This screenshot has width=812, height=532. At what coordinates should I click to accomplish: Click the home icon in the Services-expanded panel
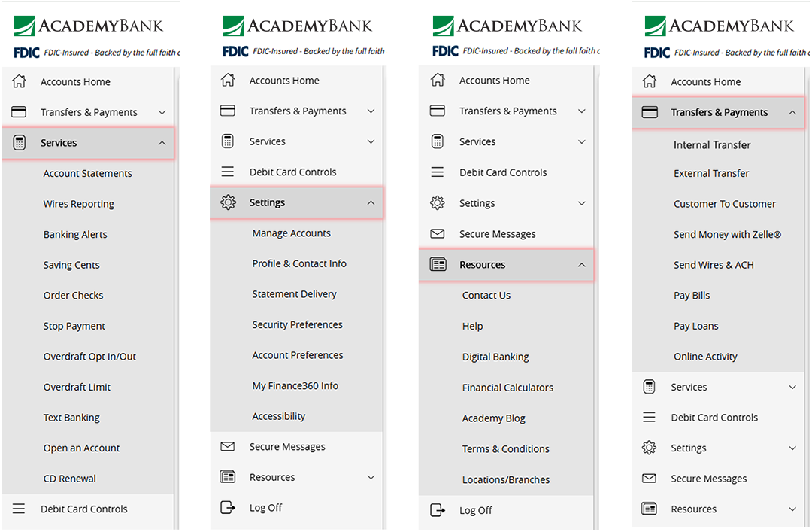[x=19, y=81]
